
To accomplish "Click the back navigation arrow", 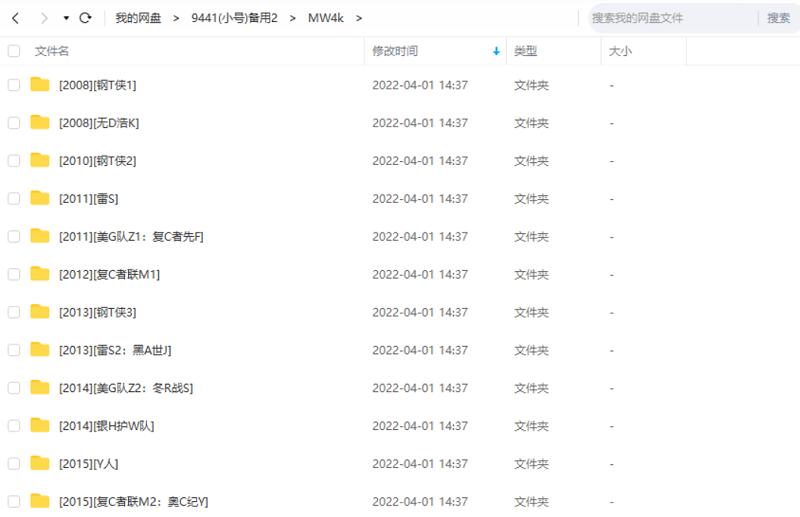I will [x=15, y=18].
